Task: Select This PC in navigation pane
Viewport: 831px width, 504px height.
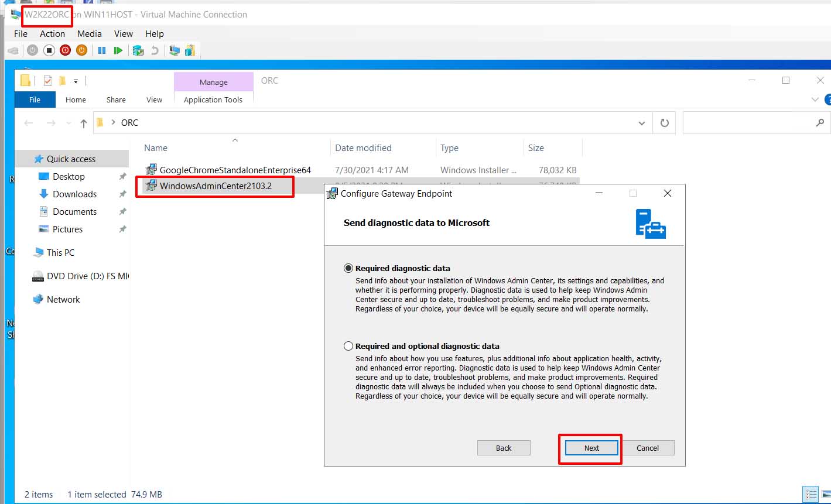Action: (x=60, y=252)
